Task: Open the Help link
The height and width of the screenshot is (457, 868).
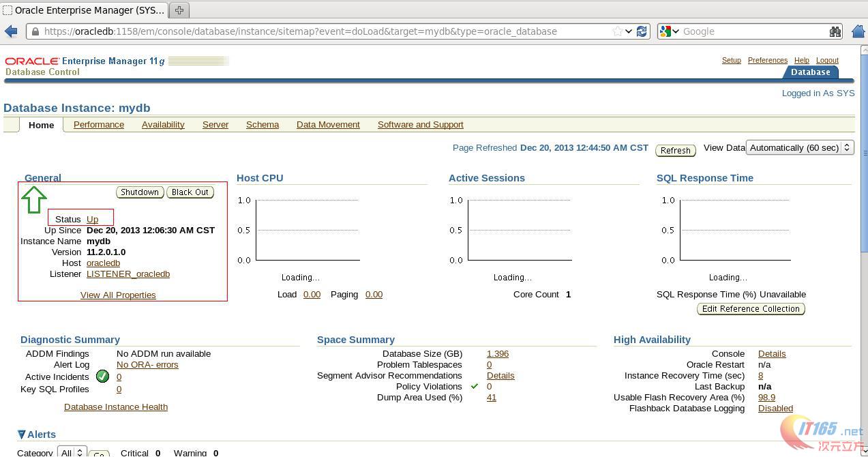Action: 802,60
